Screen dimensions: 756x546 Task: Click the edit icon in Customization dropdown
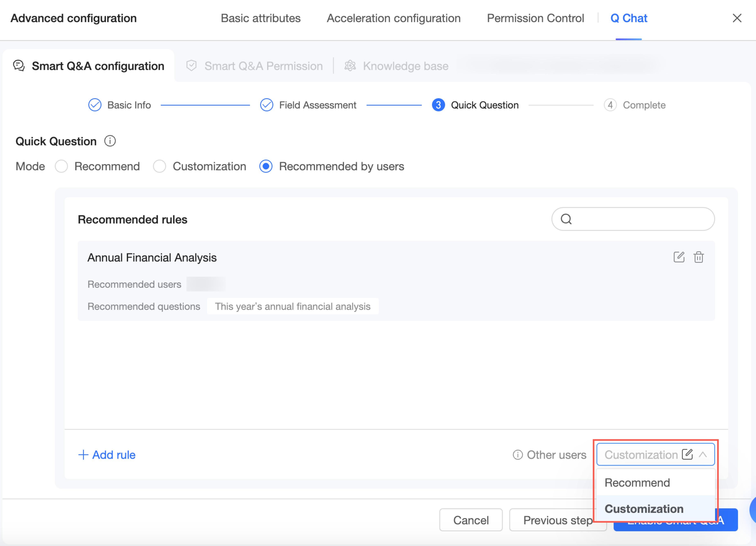pos(687,454)
